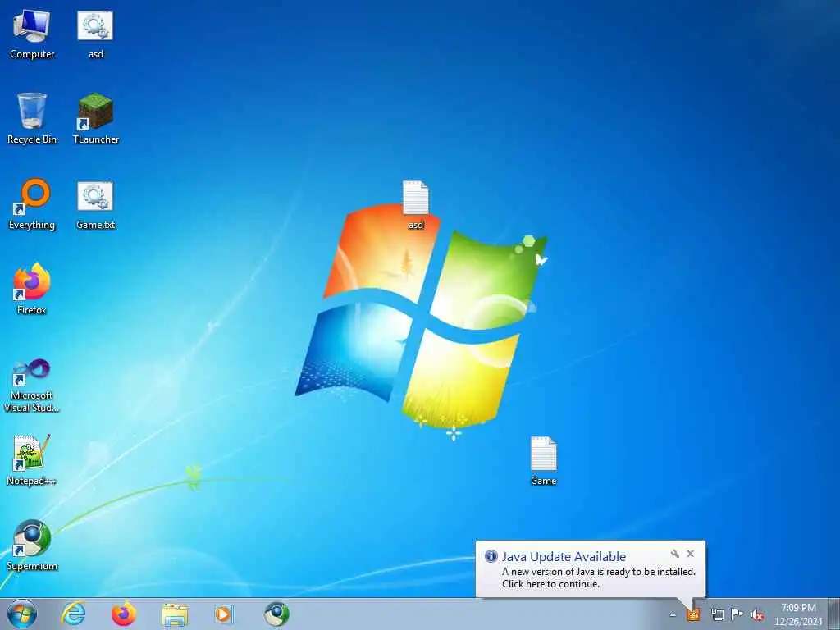
Task: Click the Show desktop strip
Action: tap(833, 614)
